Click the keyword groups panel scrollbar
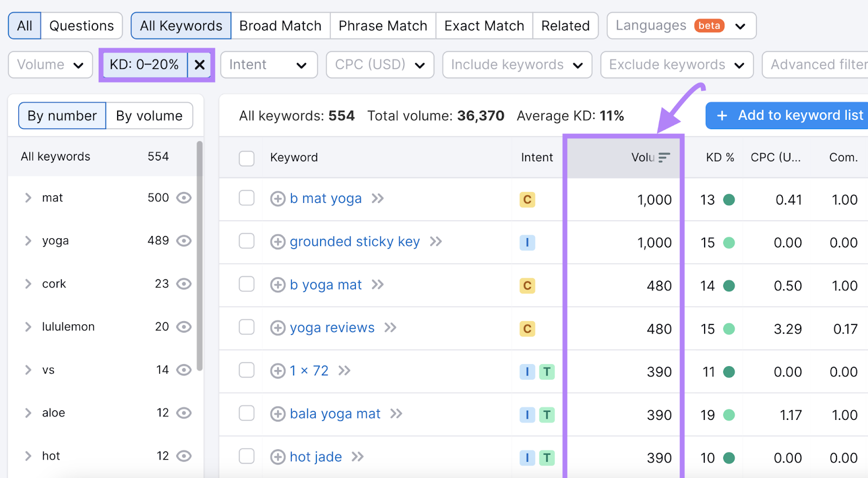The image size is (868, 478). tap(200, 256)
